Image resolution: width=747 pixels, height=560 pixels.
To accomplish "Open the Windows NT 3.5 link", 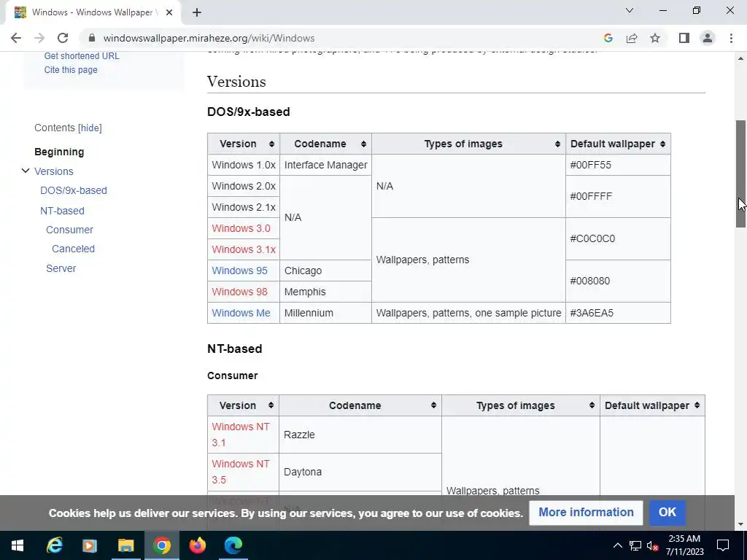I will pyautogui.click(x=241, y=472).
